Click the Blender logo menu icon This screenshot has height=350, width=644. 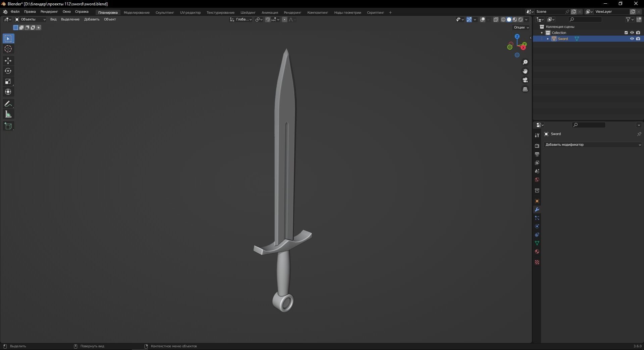(5, 12)
